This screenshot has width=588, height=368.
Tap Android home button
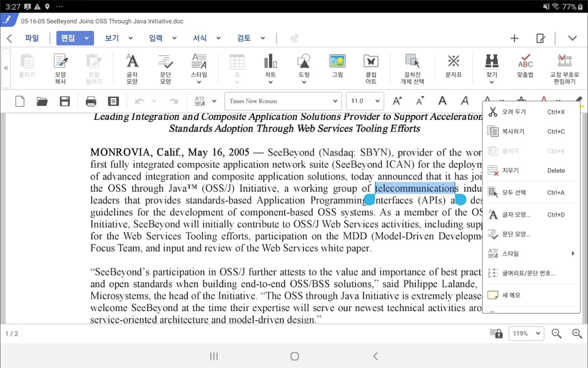[x=295, y=356]
